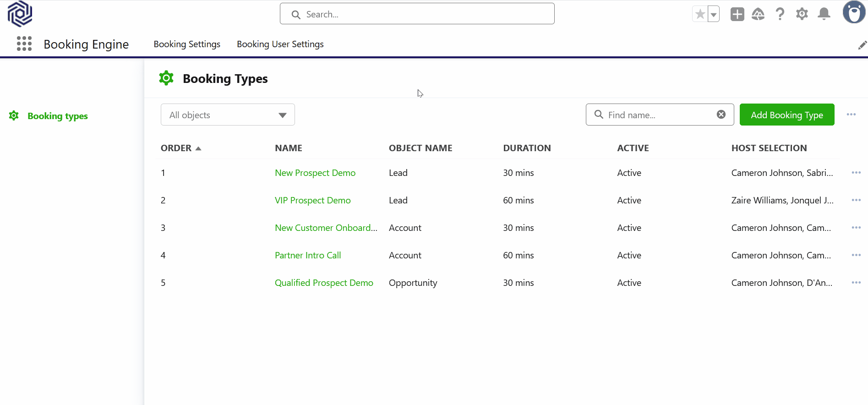Open the list options menu beside Add Booking Type
Viewport: 868px width, 405px height.
pyautogui.click(x=851, y=115)
